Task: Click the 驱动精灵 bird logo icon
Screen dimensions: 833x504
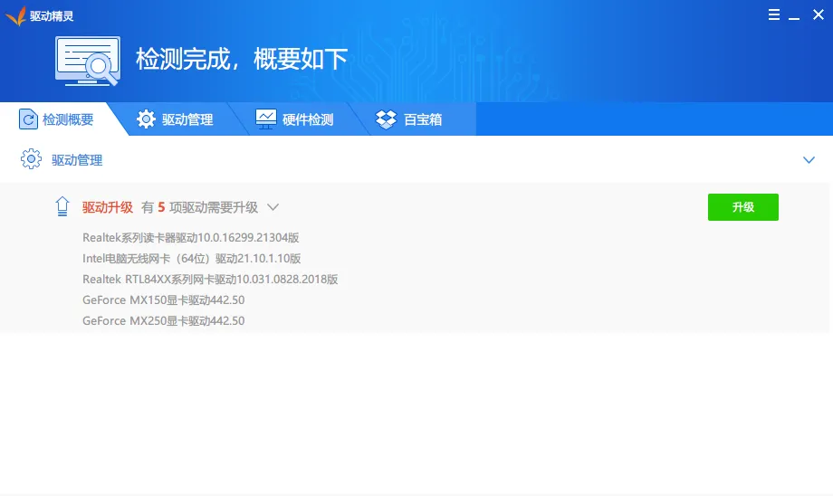Action: (16, 16)
